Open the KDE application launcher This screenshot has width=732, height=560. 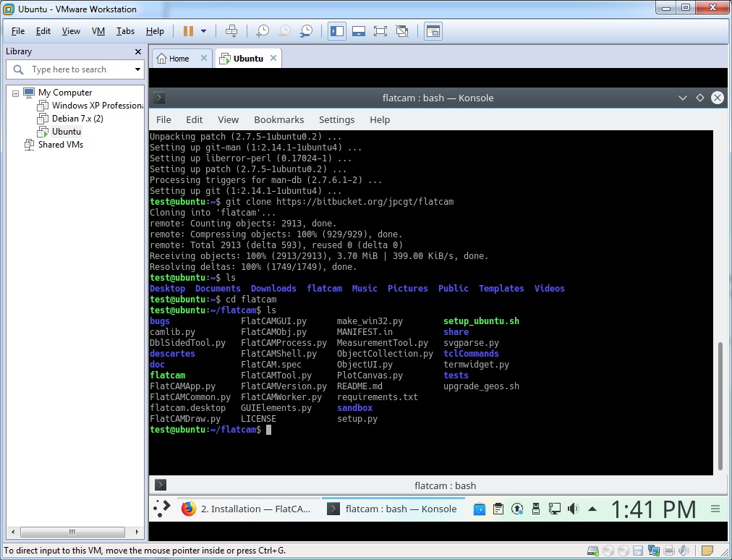click(162, 509)
